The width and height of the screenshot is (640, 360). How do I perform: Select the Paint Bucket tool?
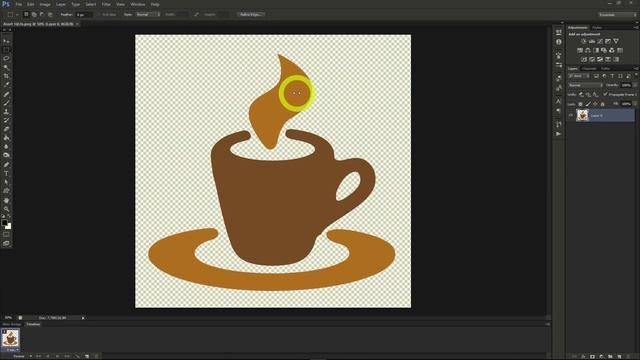pyautogui.click(x=6, y=138)
